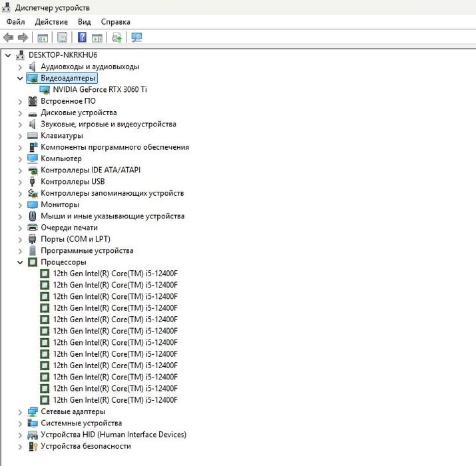
Task: Select the Видеоадаптеры label
Action: 68,79
